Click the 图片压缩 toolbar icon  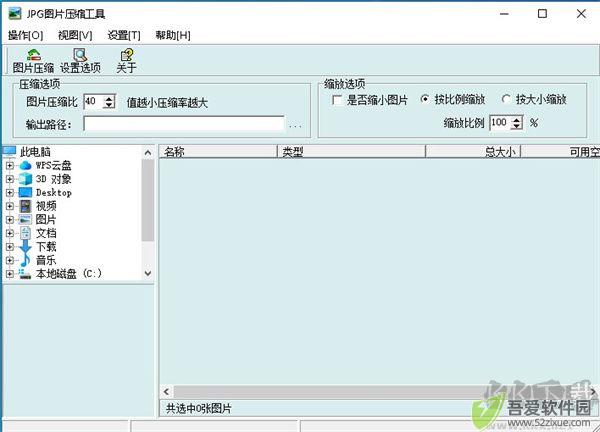34,55
